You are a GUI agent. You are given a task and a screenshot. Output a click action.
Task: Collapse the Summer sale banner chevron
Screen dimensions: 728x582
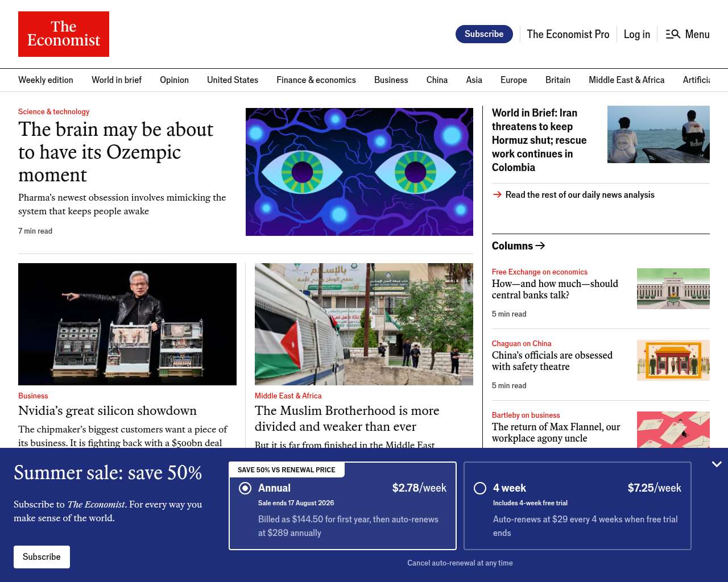[717, 464]
